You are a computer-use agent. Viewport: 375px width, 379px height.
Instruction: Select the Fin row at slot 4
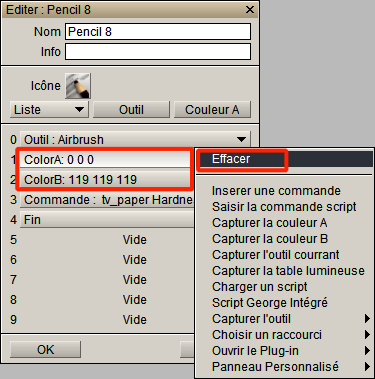pyautogui.click(x=107, y=220)
